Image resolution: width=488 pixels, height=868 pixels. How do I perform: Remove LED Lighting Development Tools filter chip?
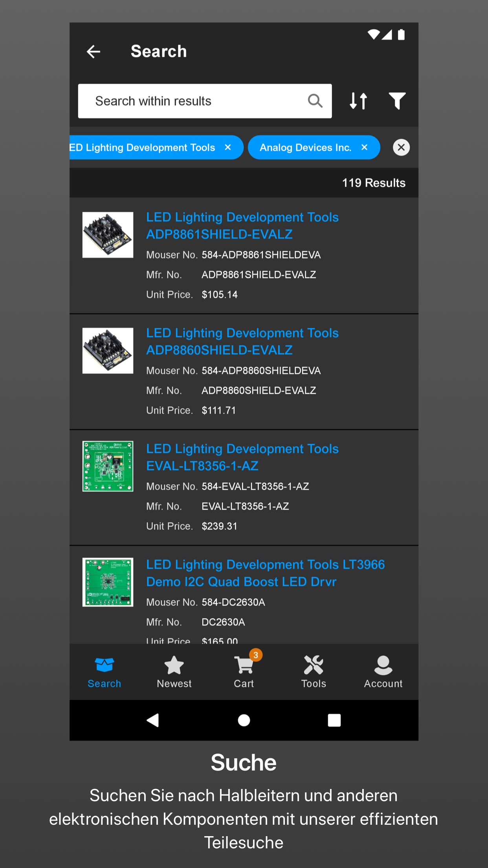(228, 147)
